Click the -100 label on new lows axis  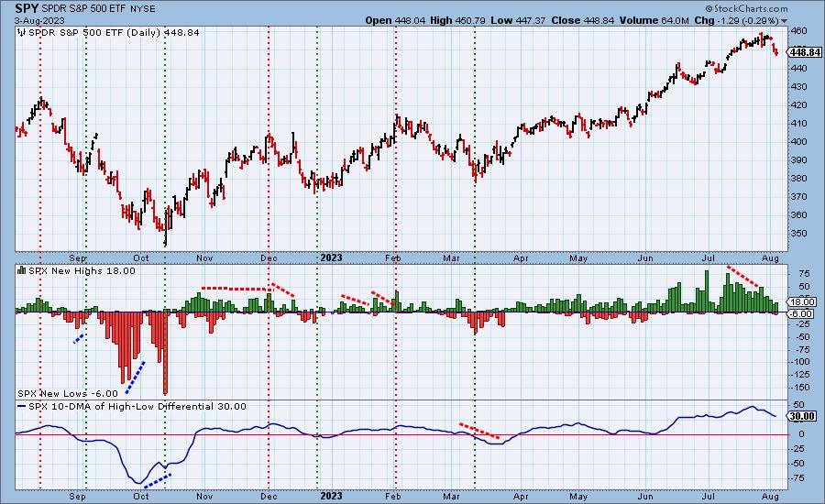pos(798,362)
